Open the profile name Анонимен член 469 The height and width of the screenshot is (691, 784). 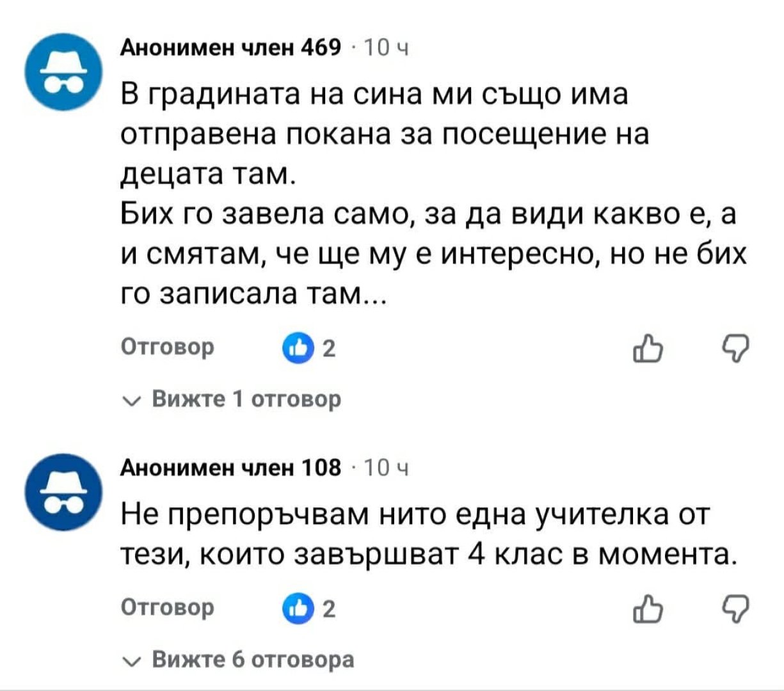click(x=231, y=47)
